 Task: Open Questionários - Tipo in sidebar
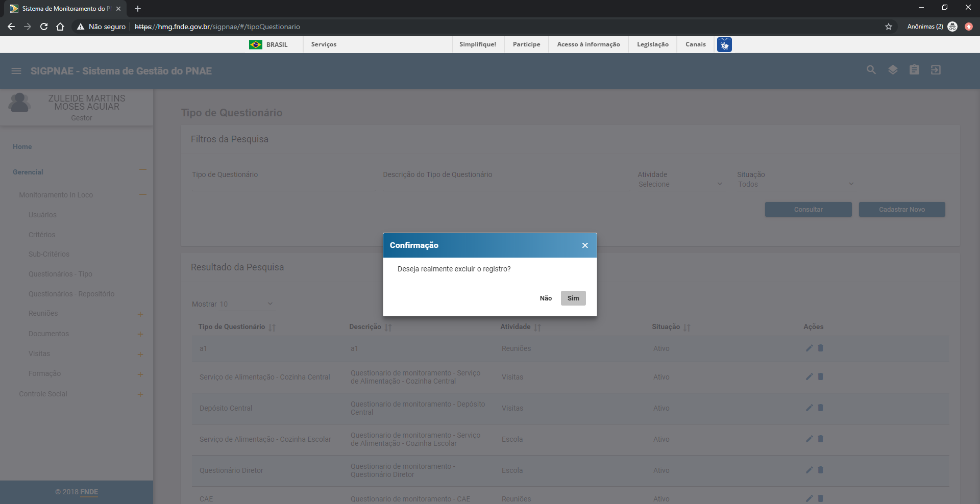[x=60, y=274]
